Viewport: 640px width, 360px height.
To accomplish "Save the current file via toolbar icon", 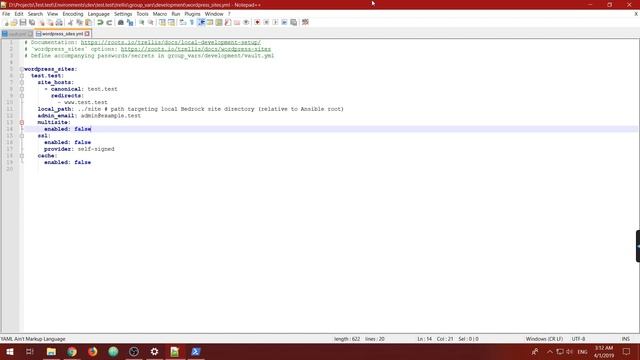I will [x=23, y=22].
